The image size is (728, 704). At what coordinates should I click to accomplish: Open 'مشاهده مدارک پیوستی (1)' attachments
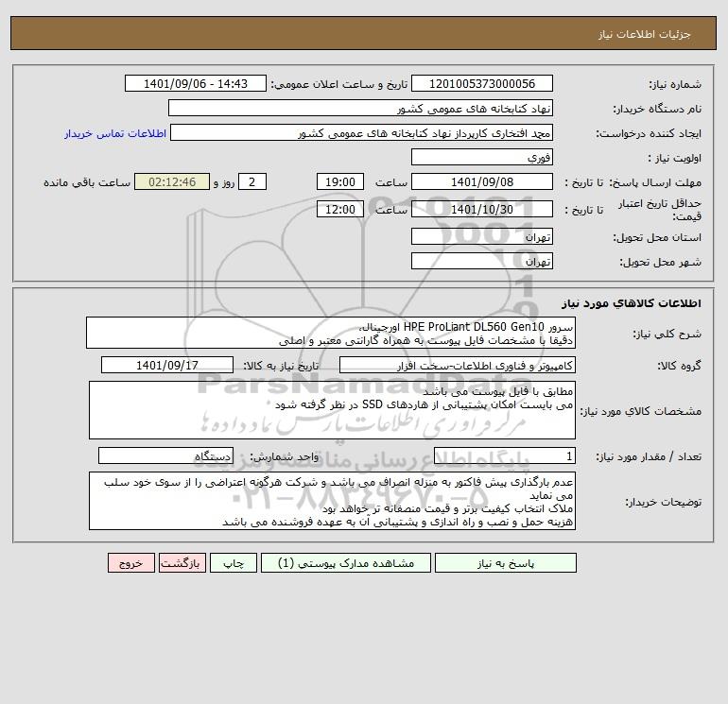pos(346,563)
